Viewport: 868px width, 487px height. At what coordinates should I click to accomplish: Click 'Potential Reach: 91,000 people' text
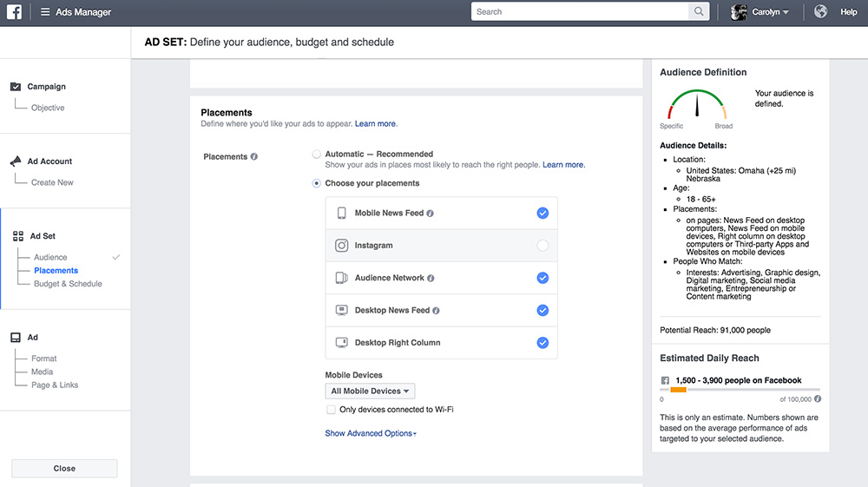tap(715, 330)
